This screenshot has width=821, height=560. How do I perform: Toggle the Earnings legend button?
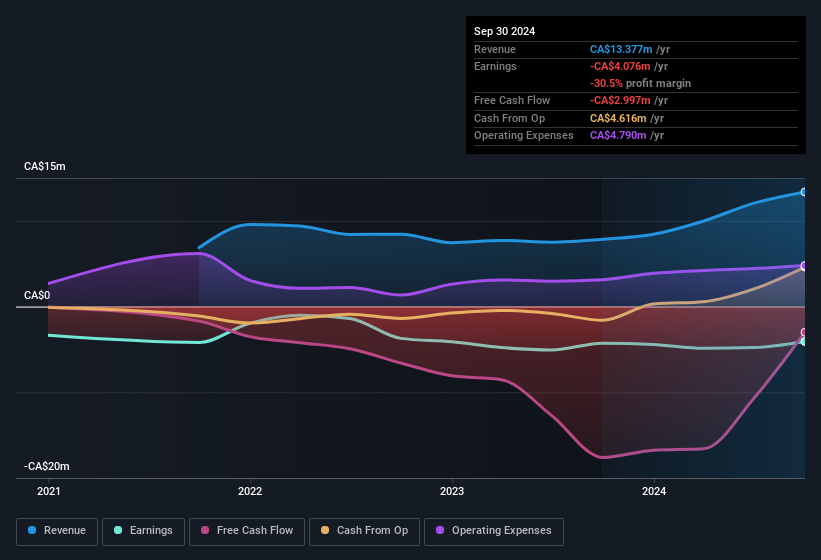143,531
